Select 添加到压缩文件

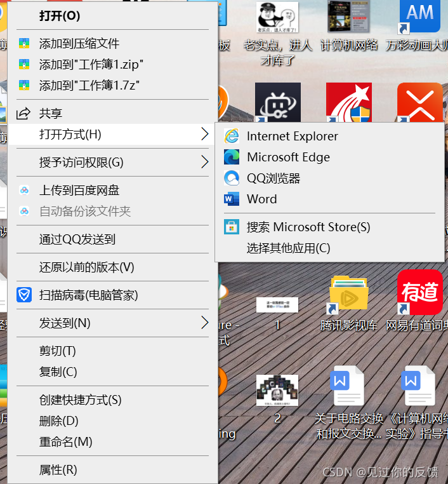pos(112,43)
